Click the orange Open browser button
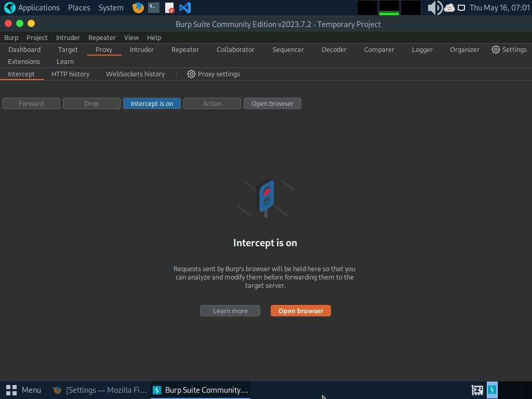The image size is (532, 399). click(x=300, y=311)
